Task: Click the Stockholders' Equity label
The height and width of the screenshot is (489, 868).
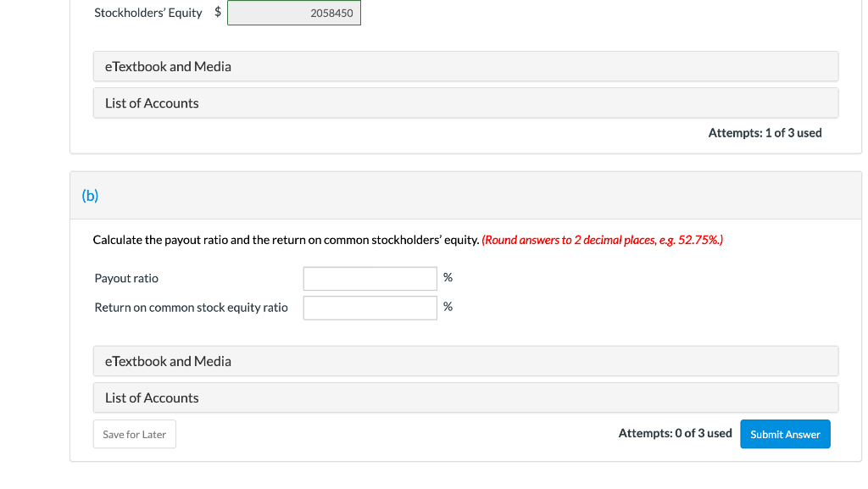Action: (x=148, y=13)
